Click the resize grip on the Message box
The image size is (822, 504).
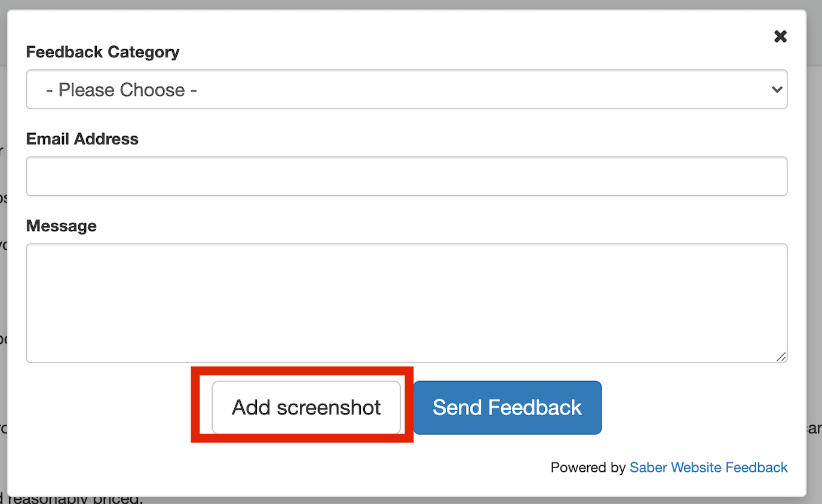point(781,357)
